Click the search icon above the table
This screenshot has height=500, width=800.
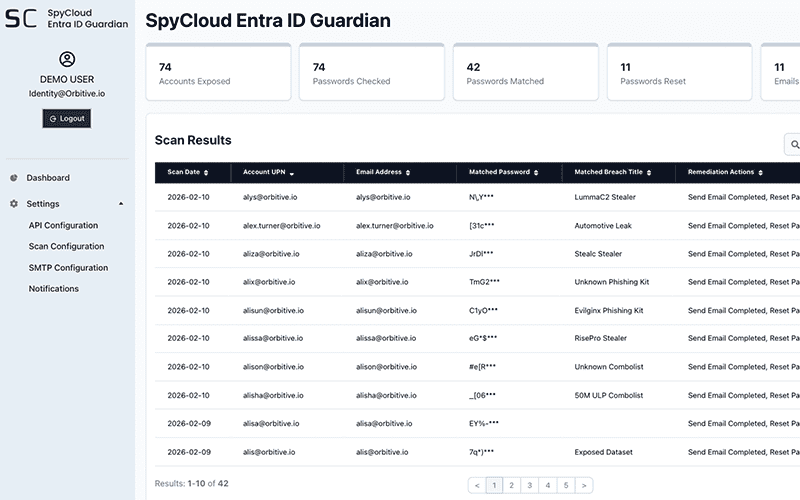tap(794, 144)
